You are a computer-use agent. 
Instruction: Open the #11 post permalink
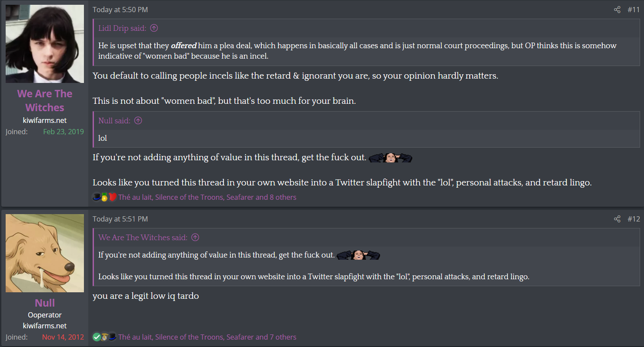[633, 10]
